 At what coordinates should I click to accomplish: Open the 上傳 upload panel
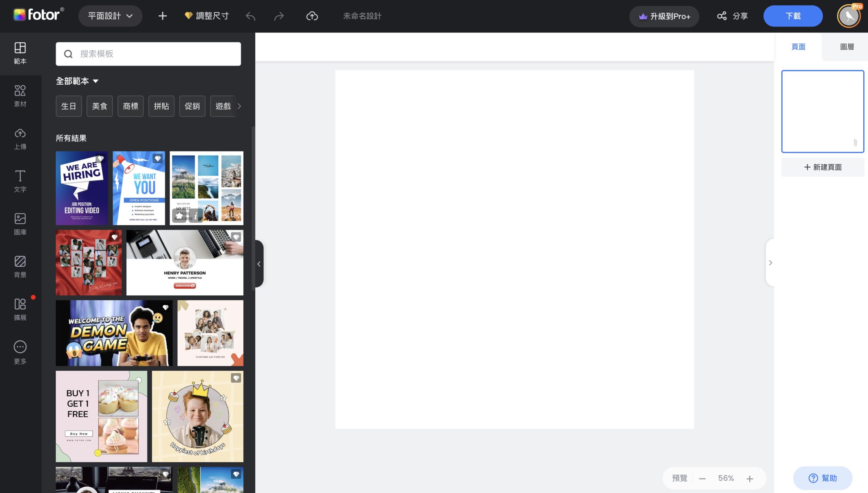[x=20, y=139]
